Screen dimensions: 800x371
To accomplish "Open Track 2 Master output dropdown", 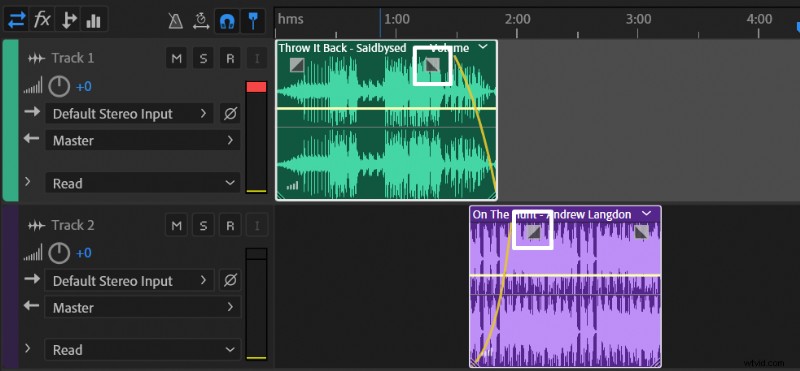I will (x=142, y=308).
